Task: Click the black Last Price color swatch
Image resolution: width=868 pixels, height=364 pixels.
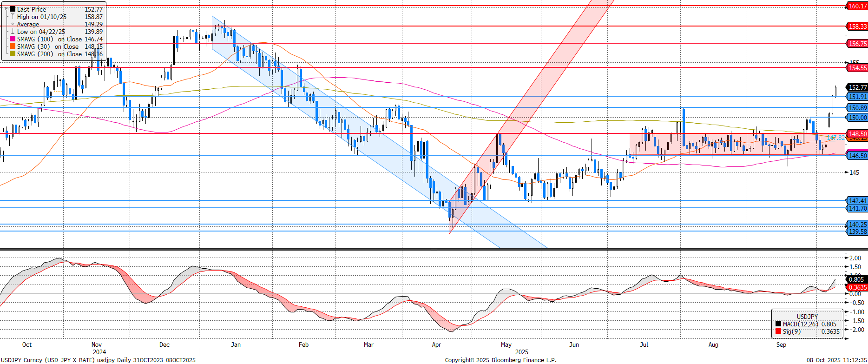Action: click(x=13, y=9)
